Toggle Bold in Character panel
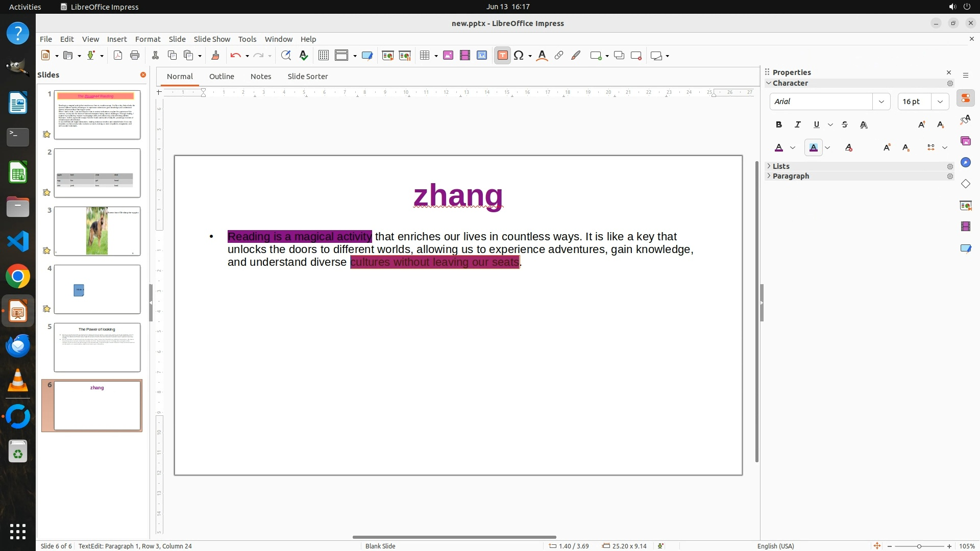Image resolution: width=980 pixels, height=551 pixels. coord(778,124)
